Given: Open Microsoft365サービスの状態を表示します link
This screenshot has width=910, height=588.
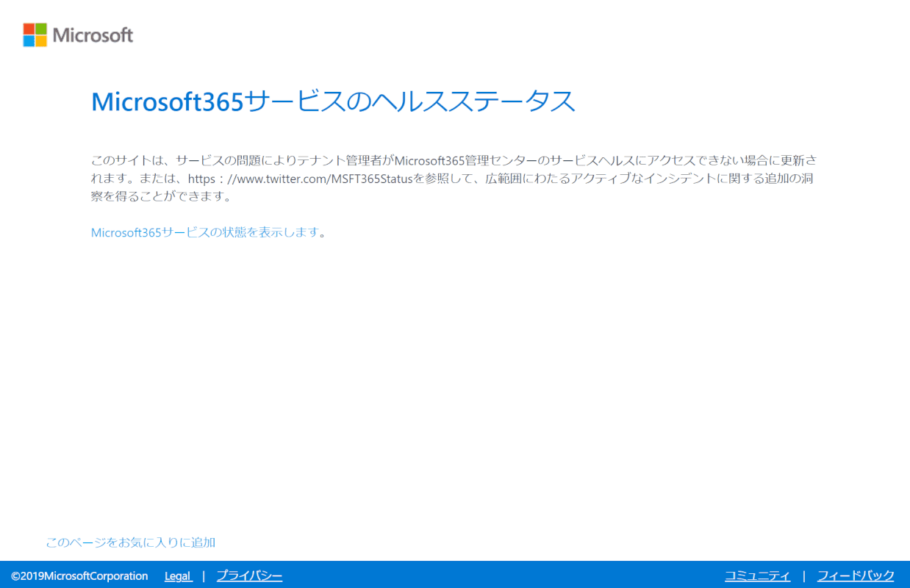Looking at the screenshot, I should coord(205,232).
